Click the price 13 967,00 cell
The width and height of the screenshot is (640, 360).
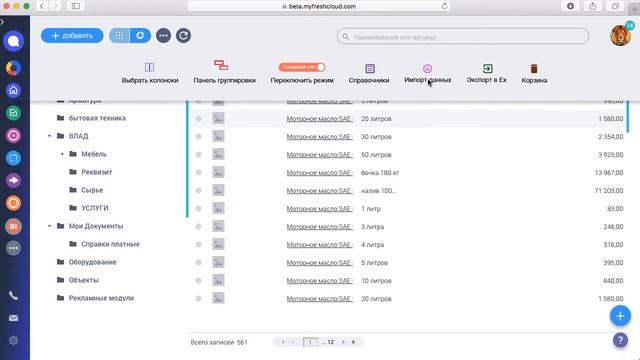(609, 173)
